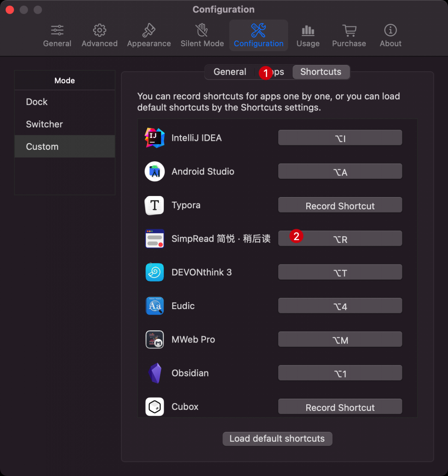Viewport: 448px width, 476px height.
Task: Select Switcher mode in sidebar
Action: pos(65,124)
